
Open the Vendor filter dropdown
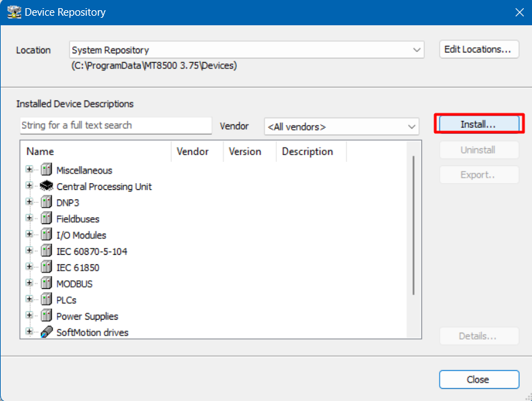[411, 126]
